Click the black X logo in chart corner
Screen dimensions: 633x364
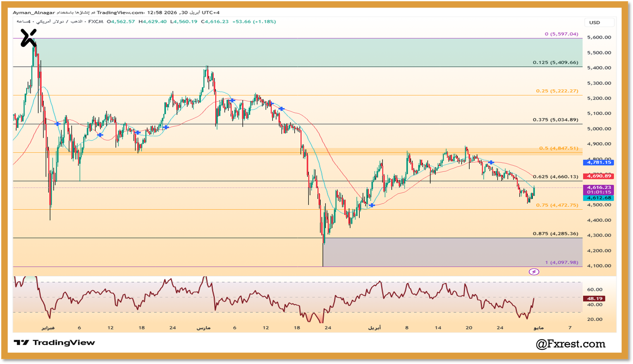click(x=28, y=38)
